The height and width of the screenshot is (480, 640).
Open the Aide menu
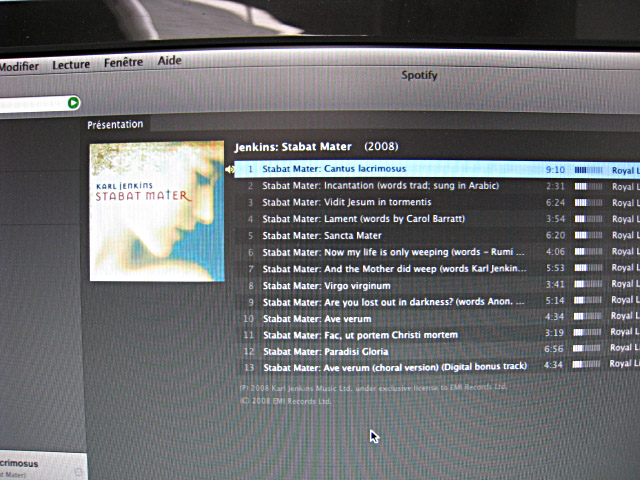[x=169, y=61]
